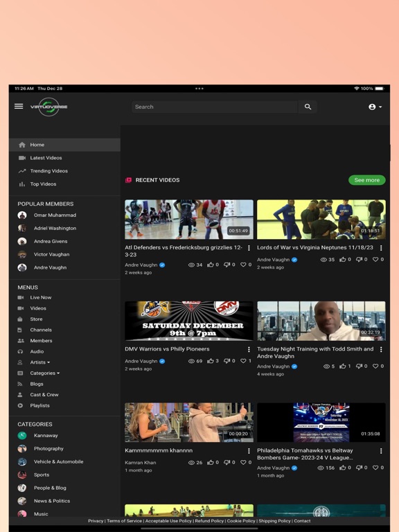The width and height of the screenshot is (399, 532).
Task: Favorite the Lords of War video with heart
Action: (375, 260)
